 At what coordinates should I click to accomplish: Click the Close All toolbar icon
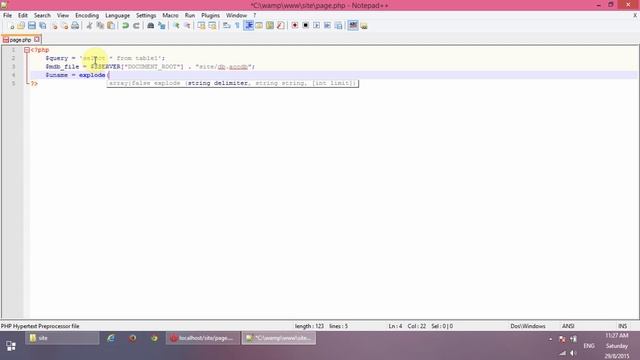coord(64,26)
